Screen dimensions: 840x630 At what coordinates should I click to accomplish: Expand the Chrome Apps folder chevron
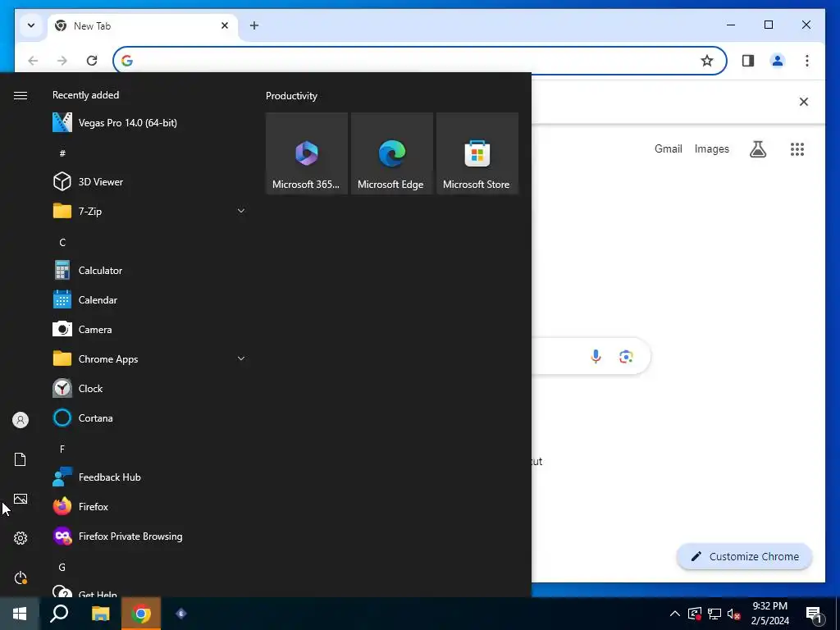(x=241, y=359)
